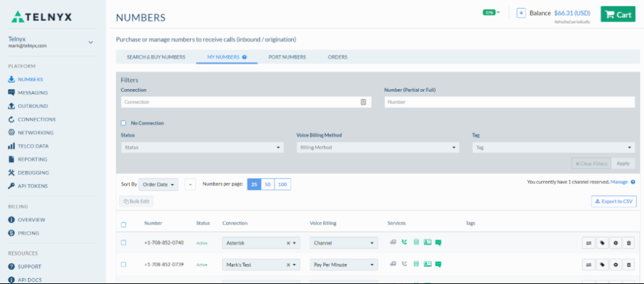The width and height of the screenshot is (644, 284).
Task: Toggle the select-all checkbox in table header
Action: coord(123,224)
